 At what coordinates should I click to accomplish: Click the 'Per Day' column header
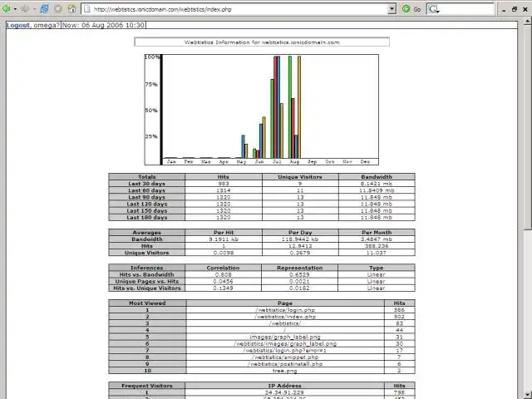pos(300,233)
